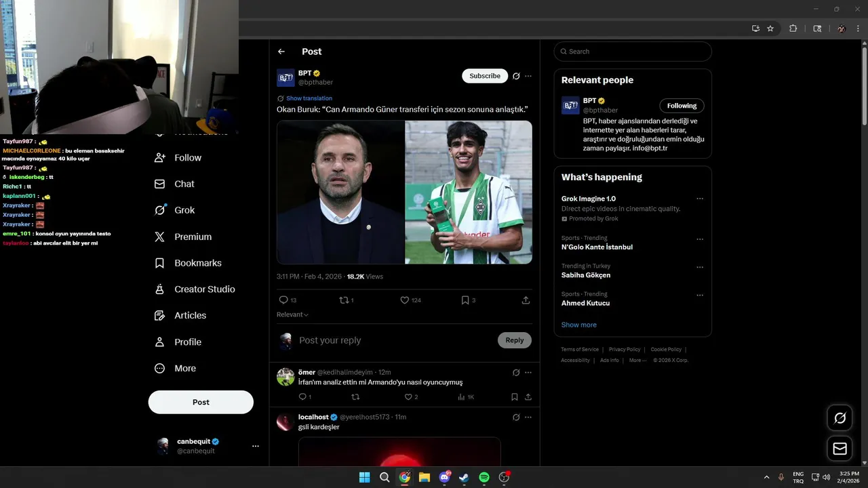The width and height of the screenshot is (868, 488).
Task: Expand the Relevant replies sort dropdown
Action: click(292, 314)
